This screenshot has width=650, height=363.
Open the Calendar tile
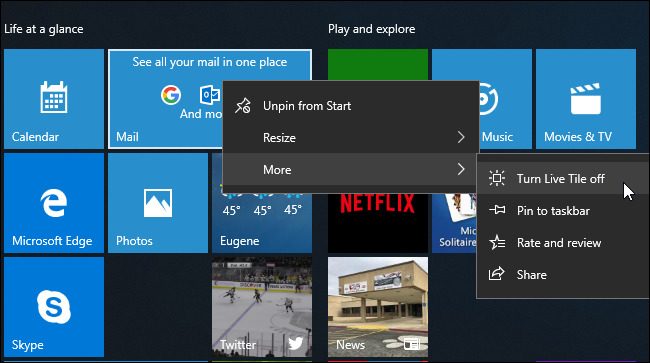coord(54,99)
